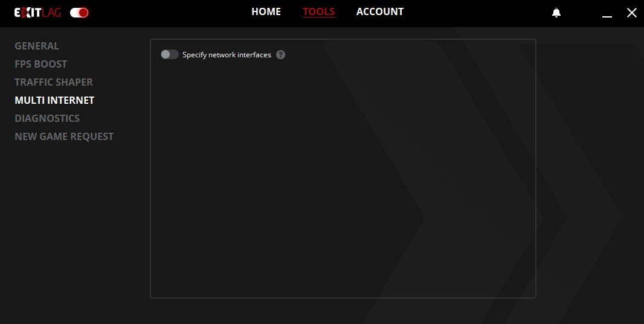The image size is (644, 324).
Task: Click empty area right of settings panel
Action: point(589,181)
